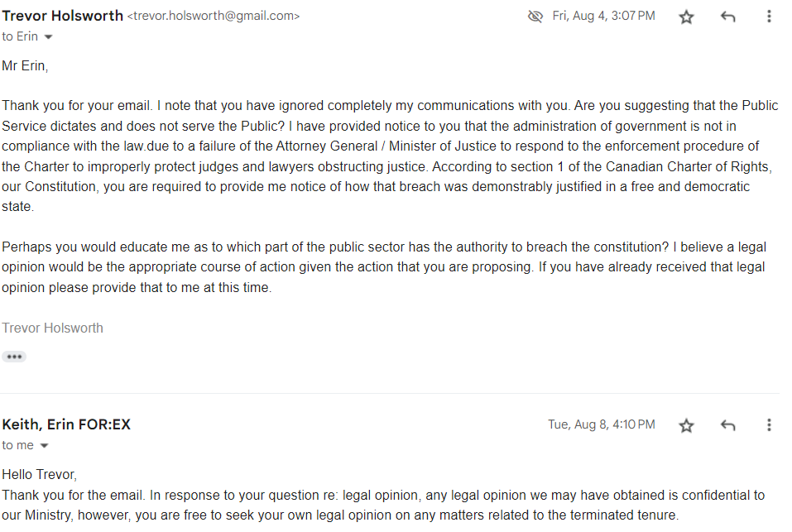The height and width of the screenshot is (532, 792).
Task: Click the 'Hello Trevor,' greeting line
Action: click(40, 474)
